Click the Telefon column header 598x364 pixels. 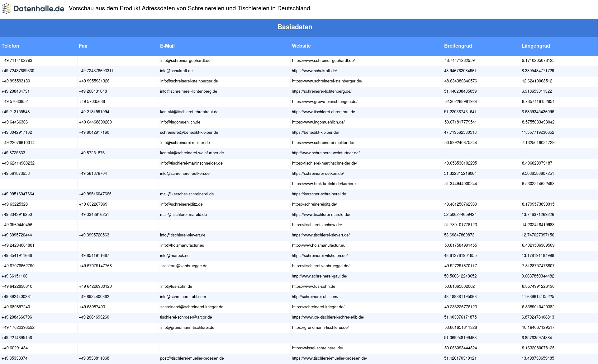click(10, 46)
